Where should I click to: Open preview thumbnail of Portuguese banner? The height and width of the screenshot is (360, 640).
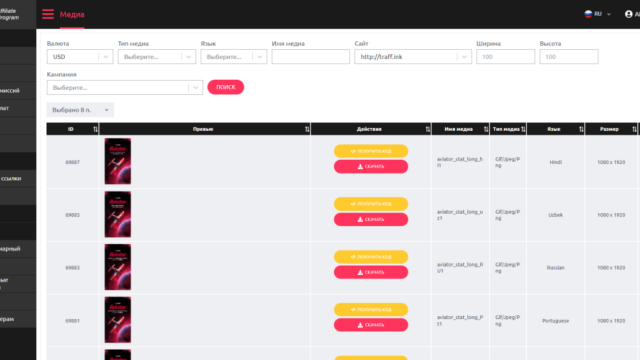[118, 320]
